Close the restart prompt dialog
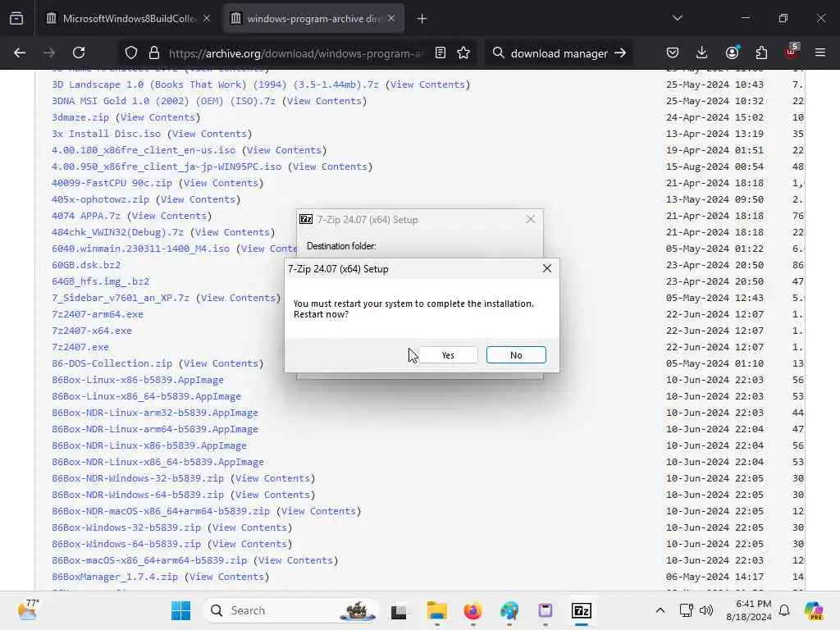Viewport: 840px width, 630px height. pyautogui.click(x=547, y=268)
